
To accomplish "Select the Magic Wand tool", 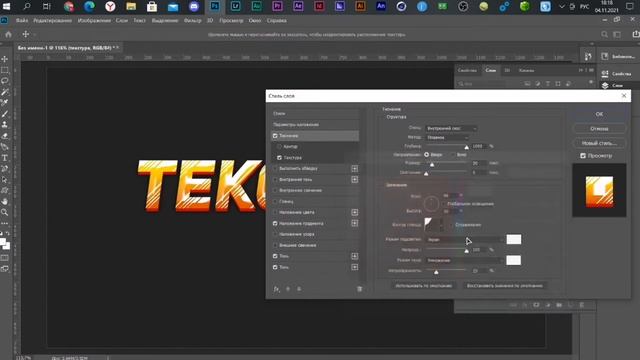I will (x=5, y=92).
